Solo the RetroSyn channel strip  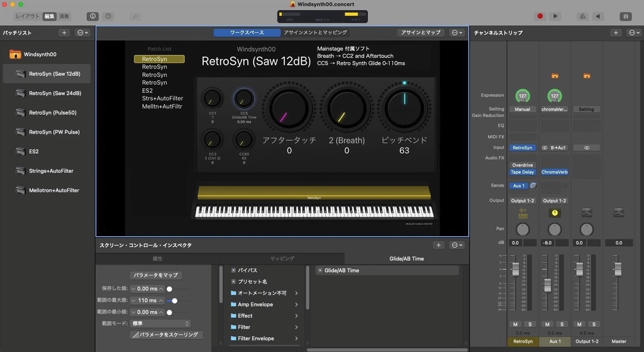530,324
